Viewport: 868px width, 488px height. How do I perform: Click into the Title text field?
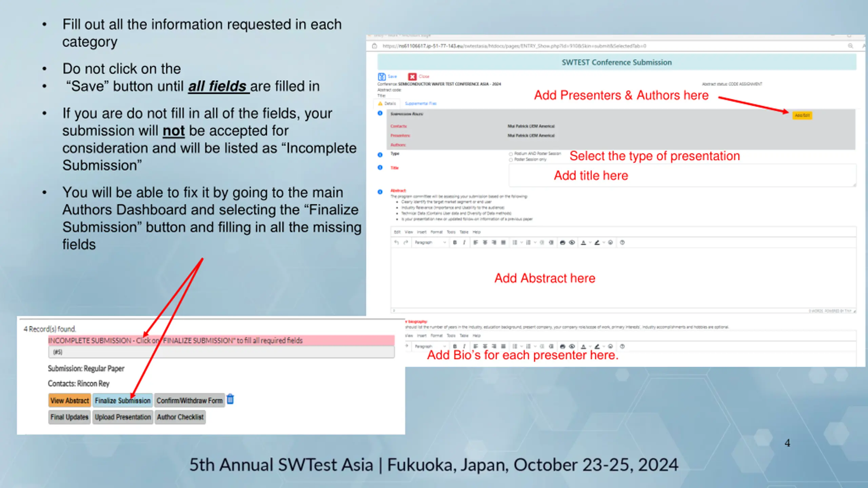coord(682,175)
